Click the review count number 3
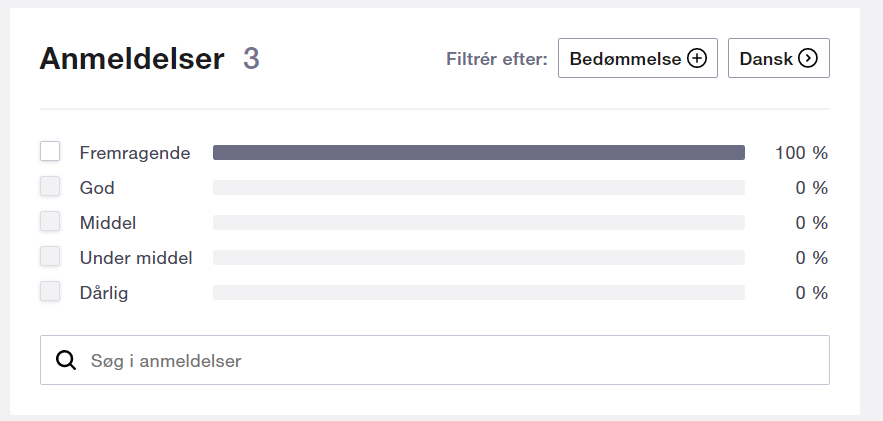 coord(251,59)
